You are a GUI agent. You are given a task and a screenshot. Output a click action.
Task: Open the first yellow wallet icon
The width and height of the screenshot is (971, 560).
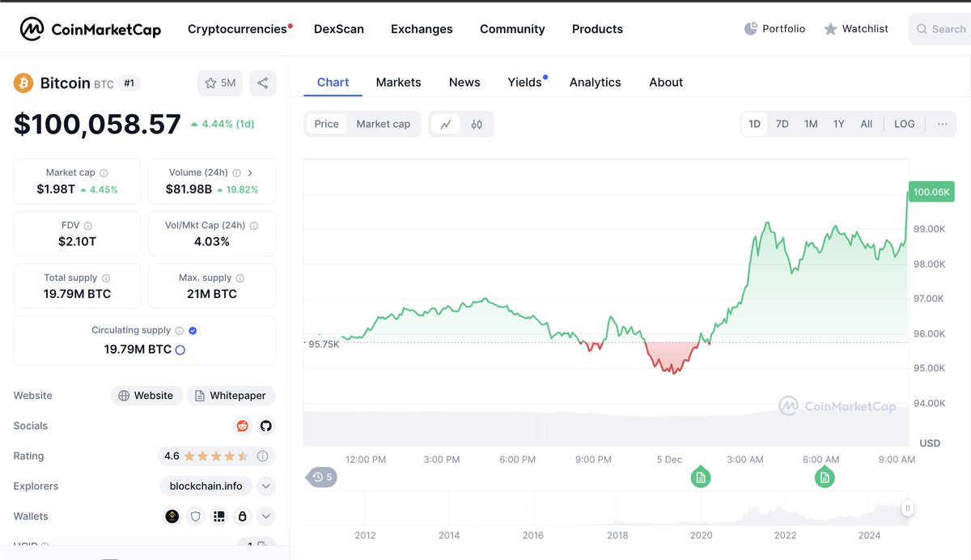point(172,516)
